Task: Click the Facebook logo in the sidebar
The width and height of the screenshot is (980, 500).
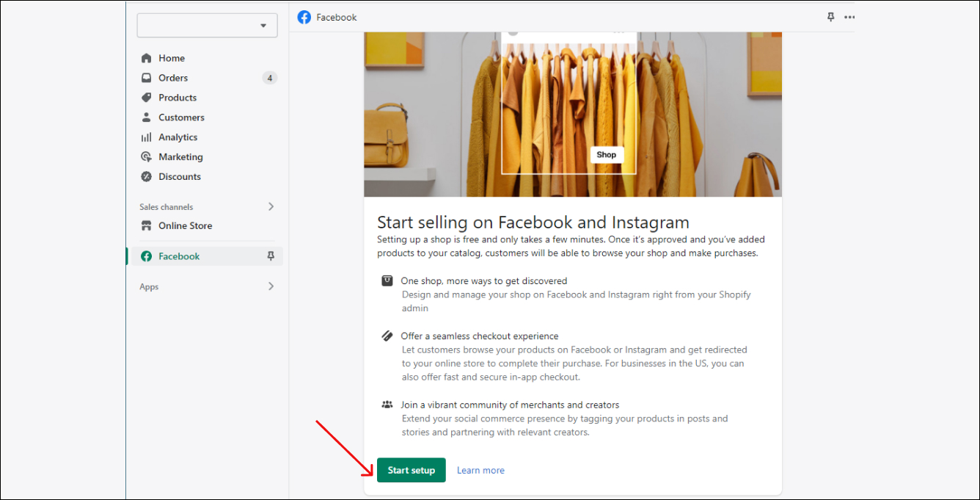Action: [146, 256]
